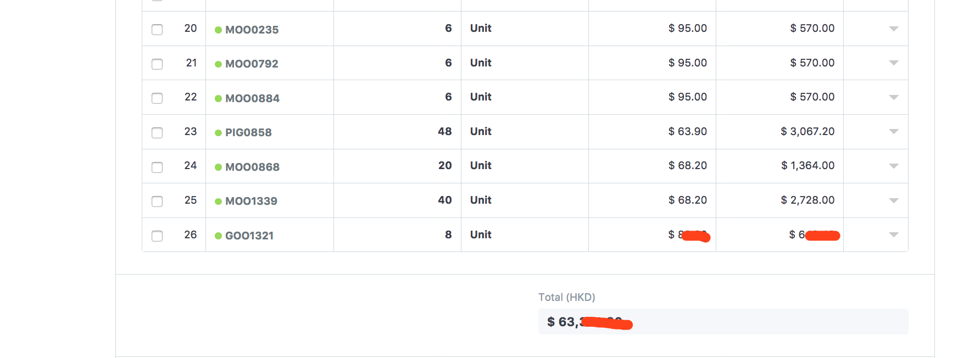
Task: Select the dropdown arrow on row 23
Action: click(x=894, y=132)
